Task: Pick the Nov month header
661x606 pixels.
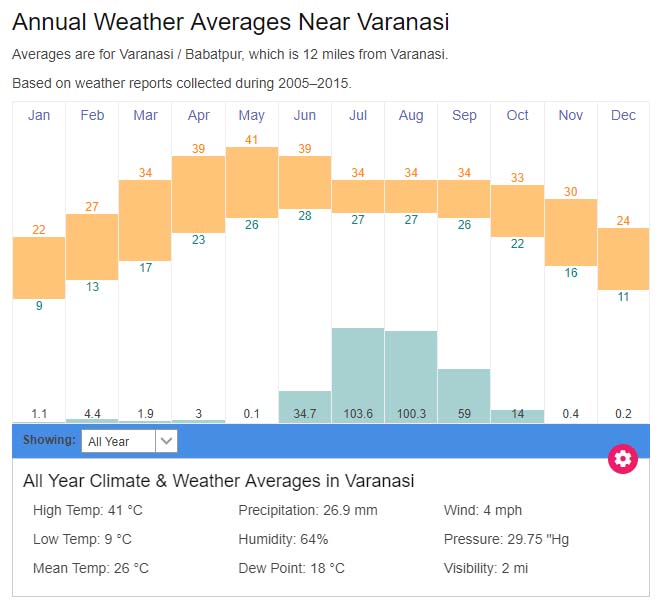Action: point(571,115)
